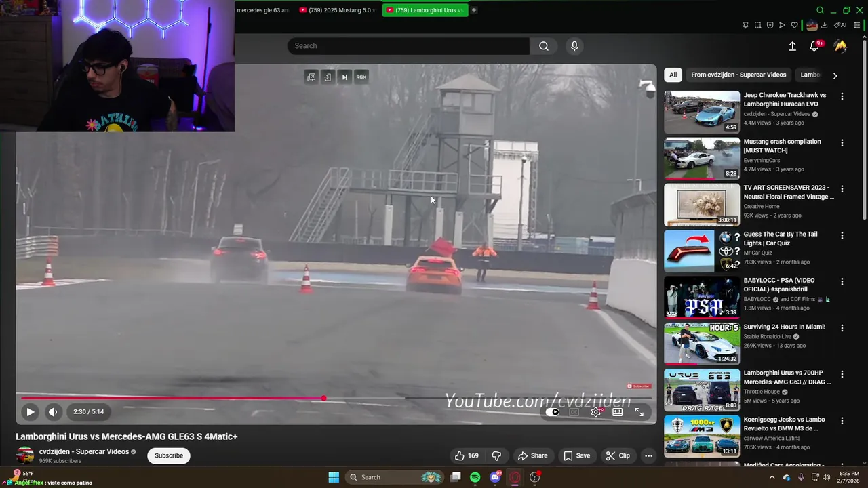Open the ad blocker shield icon
This screenshot has width=868, height=488.
tap(770, 25)
